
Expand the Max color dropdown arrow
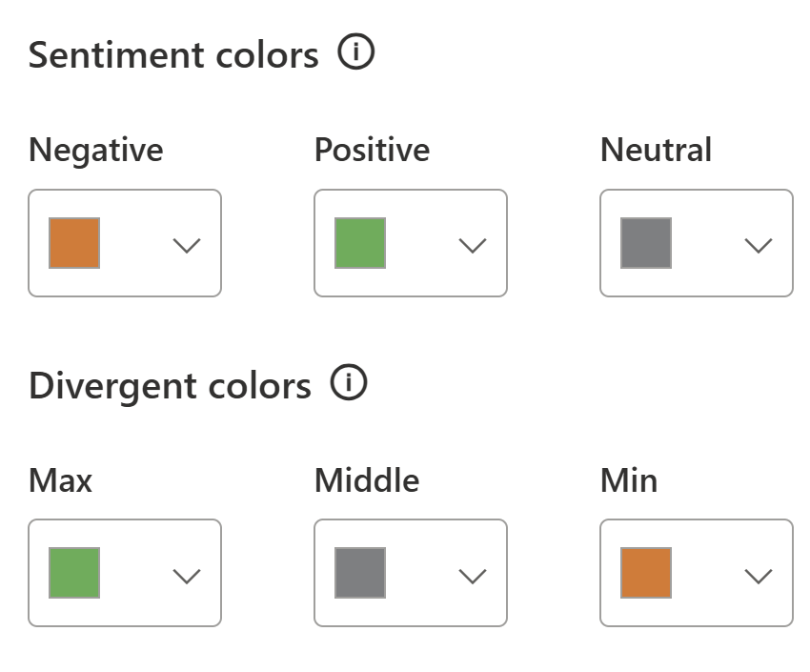tap(187, 575)
